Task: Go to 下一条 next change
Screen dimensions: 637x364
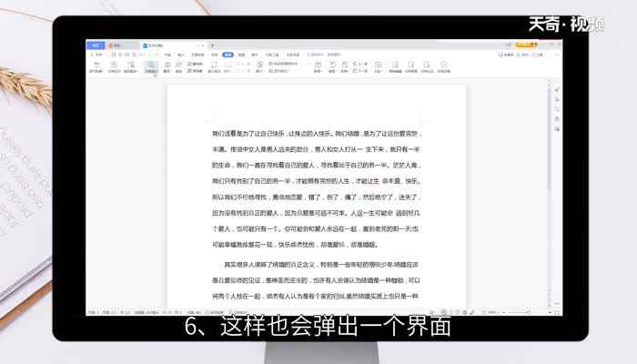Action: click(x=360, y=71)
